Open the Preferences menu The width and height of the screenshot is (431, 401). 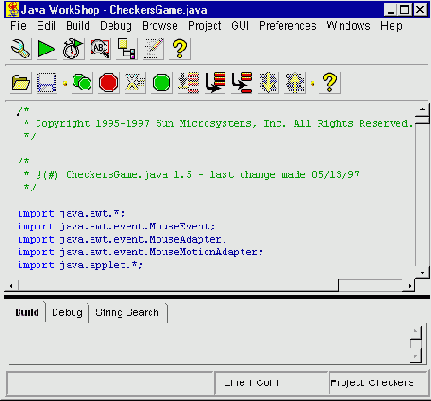288,26
